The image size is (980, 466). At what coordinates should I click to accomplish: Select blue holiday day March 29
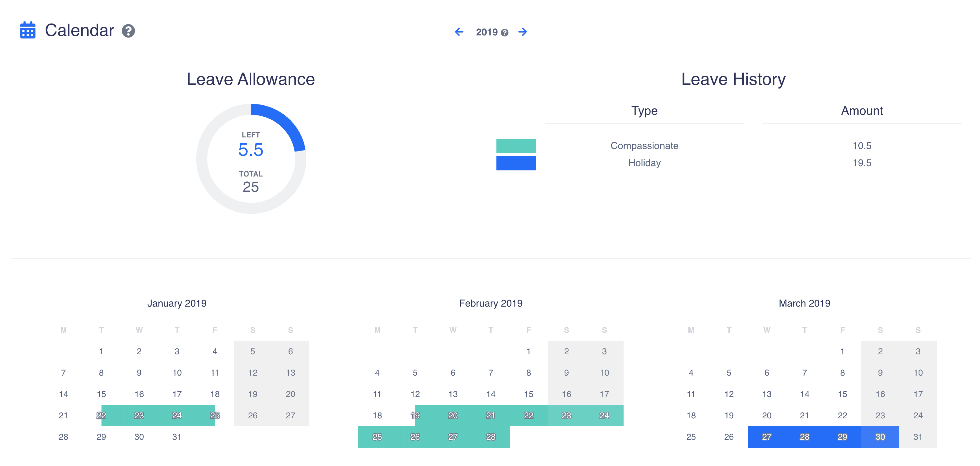842,437
